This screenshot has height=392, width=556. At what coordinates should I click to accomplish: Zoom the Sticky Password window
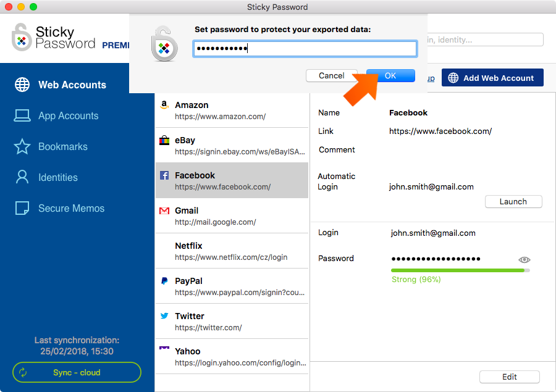coord(33,7)
